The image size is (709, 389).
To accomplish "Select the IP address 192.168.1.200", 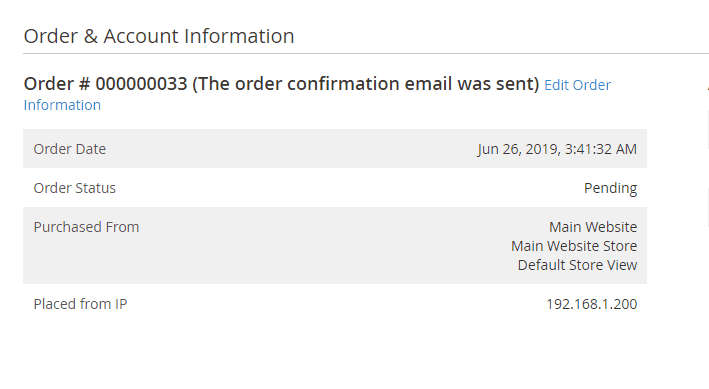I will click(591, 304).
